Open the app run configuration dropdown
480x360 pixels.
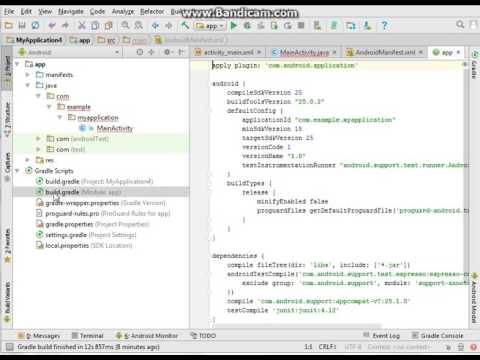[x=211, y=26]
